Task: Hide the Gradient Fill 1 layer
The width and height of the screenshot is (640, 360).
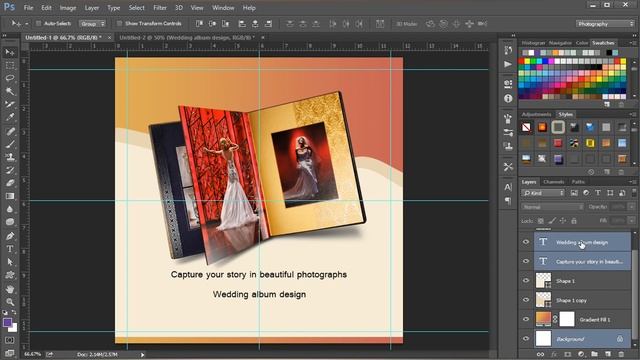Action: [526, 320]
